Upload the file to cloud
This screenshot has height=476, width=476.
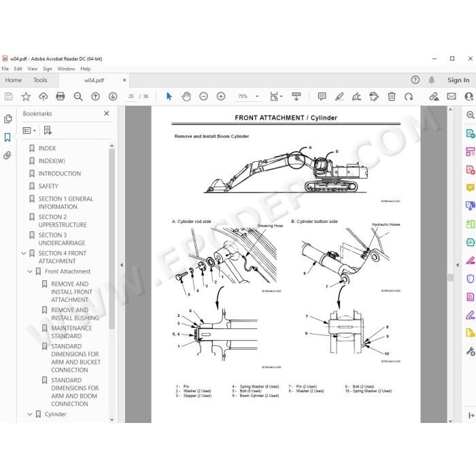click(43, 97)
